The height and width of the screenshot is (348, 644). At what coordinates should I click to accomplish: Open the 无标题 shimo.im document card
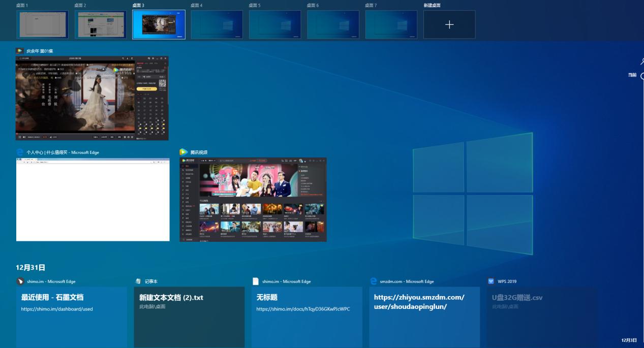pos(306,315)
